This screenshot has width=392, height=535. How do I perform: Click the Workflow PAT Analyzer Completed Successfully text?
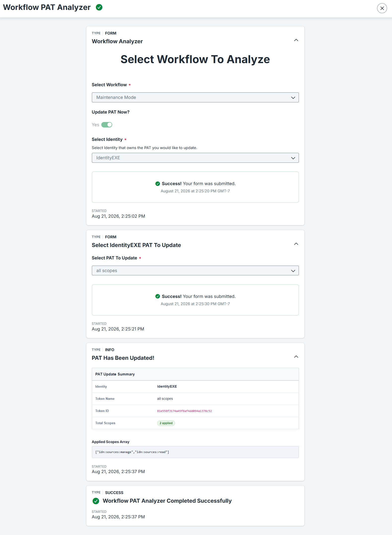167,501
